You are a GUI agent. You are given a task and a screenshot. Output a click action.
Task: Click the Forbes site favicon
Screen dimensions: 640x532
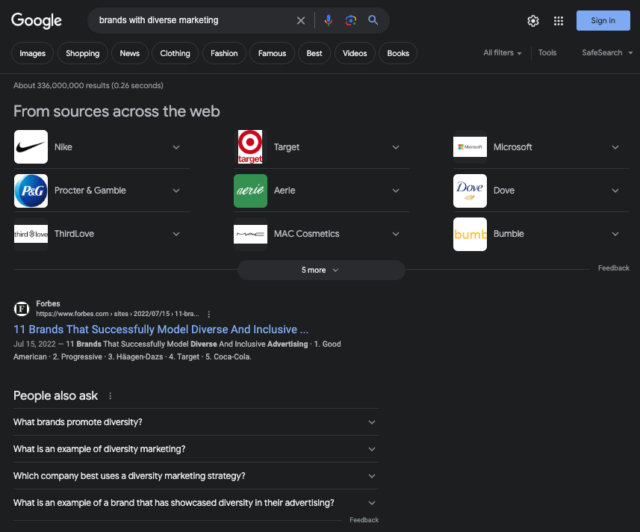click(22, 309)
